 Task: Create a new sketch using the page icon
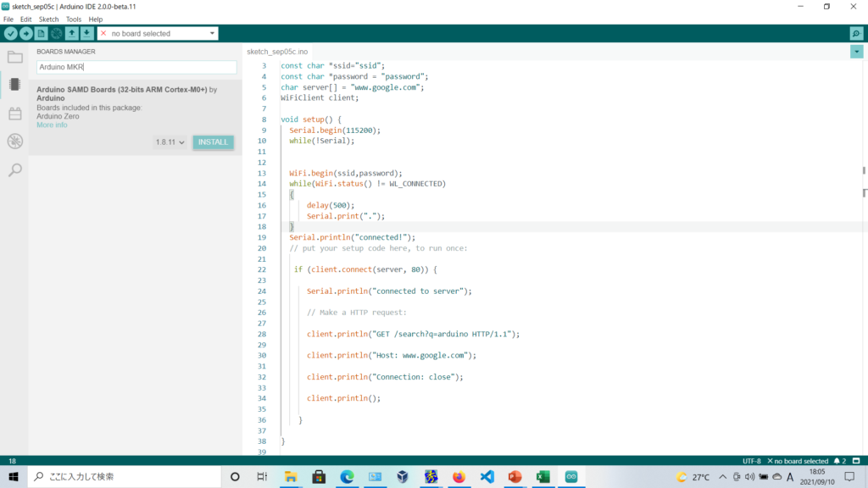41,34
